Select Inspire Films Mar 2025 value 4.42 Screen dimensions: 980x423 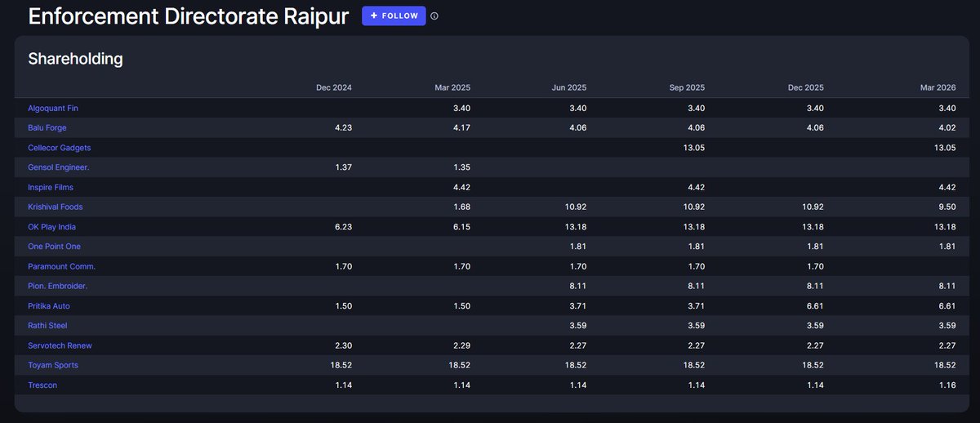click(x=462, y=187)
